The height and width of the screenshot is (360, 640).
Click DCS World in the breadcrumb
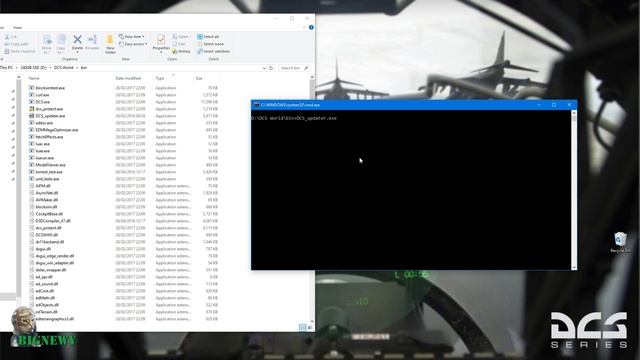coord(64,68)
